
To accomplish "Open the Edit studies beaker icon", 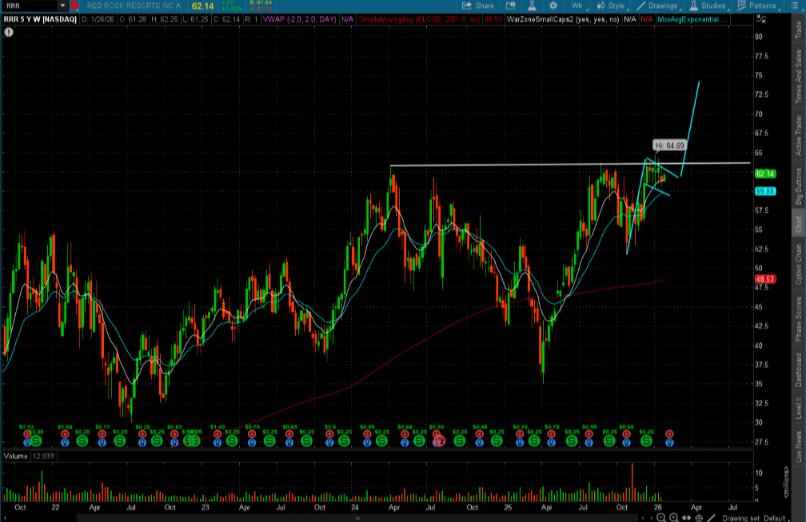I will click(532, 6).
